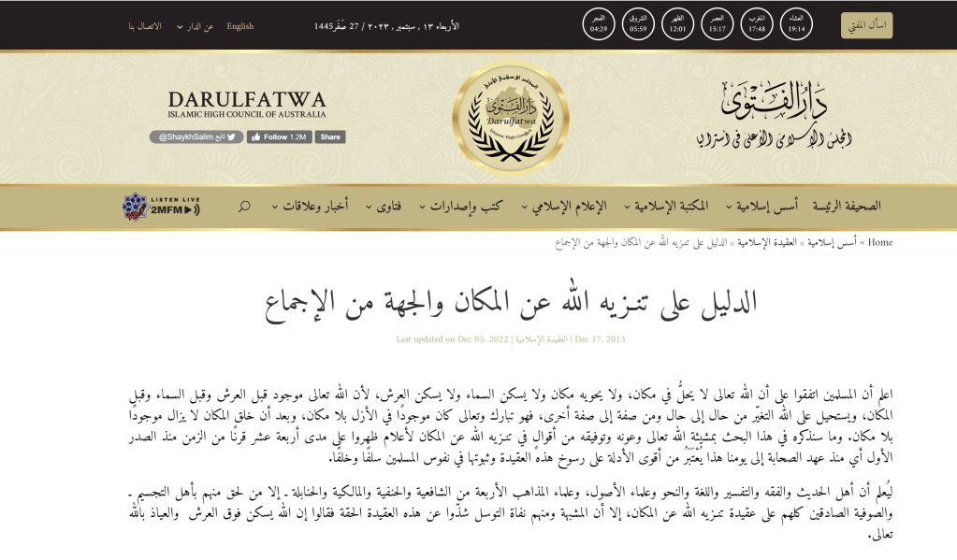The width and height of the screenshot is (957, 560).
Task: Expand the أخبار وعلاقات menu dropdown
Action: tap(314, 207)
